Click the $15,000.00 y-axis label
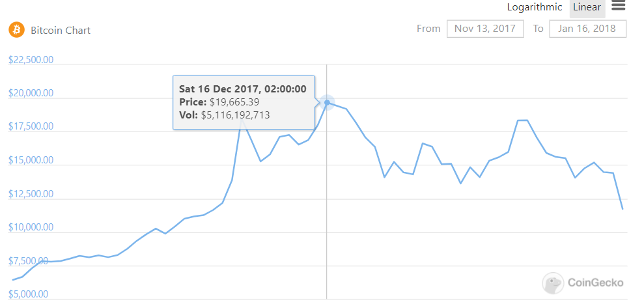Image resolution: width=644 pixels, height=304 pixels. click(31, 160)
